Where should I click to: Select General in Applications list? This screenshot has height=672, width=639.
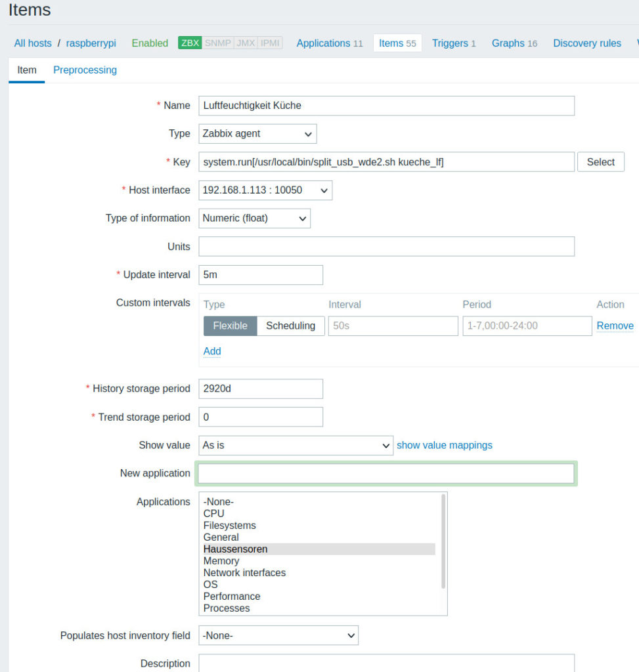319,537
